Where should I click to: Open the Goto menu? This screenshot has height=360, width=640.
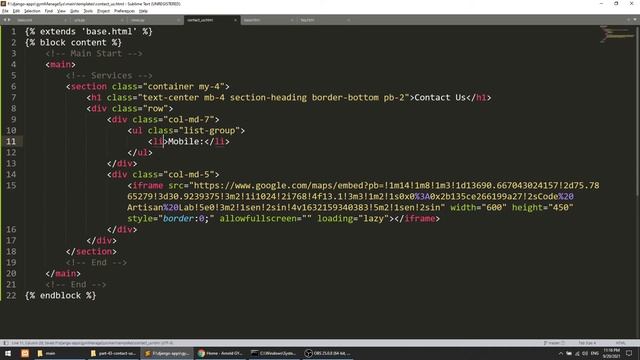click(74, 11)
